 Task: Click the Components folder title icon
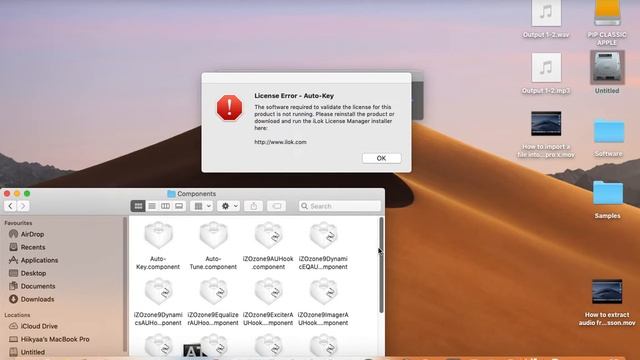(x=171, y=194)
